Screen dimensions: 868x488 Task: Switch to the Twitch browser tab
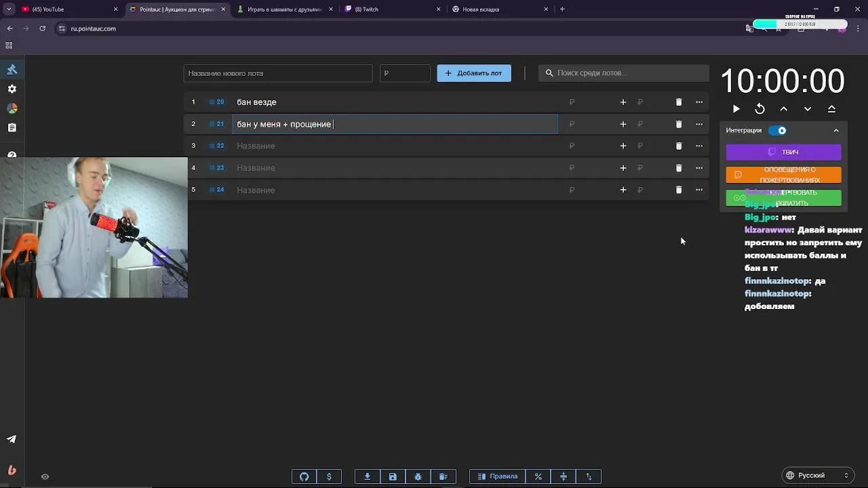coord(393,9)
